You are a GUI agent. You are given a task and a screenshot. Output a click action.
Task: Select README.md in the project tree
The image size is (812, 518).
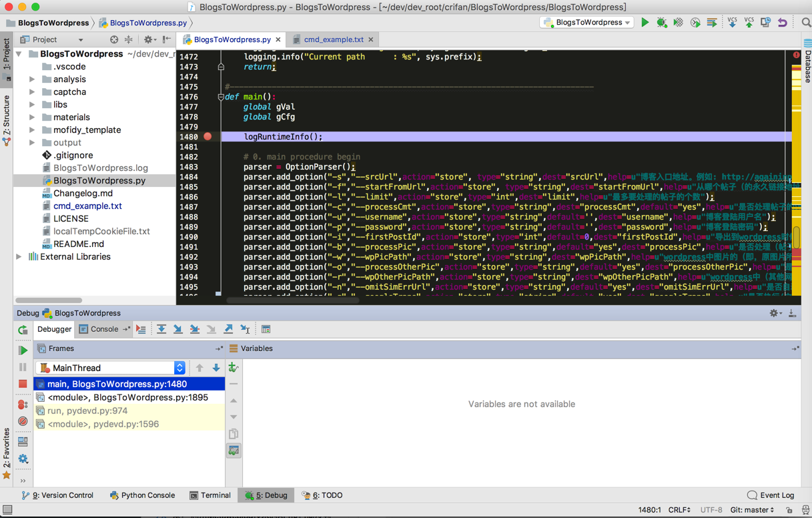78,244
